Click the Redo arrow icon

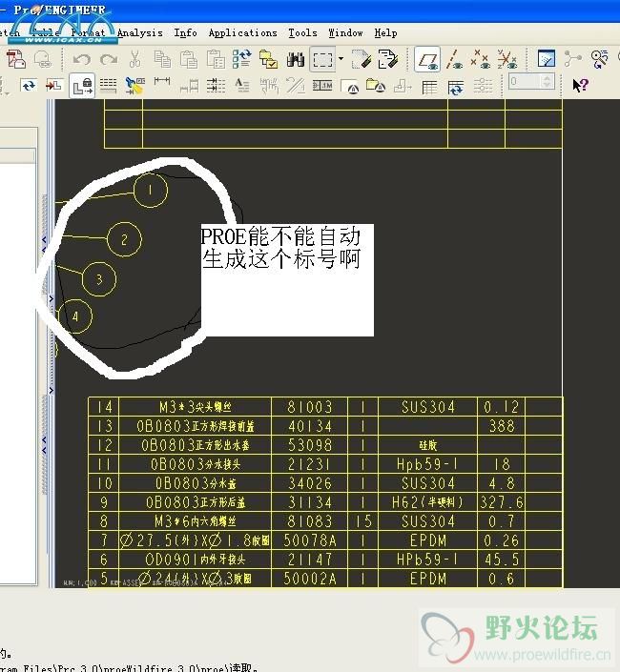tap(109, 59)
